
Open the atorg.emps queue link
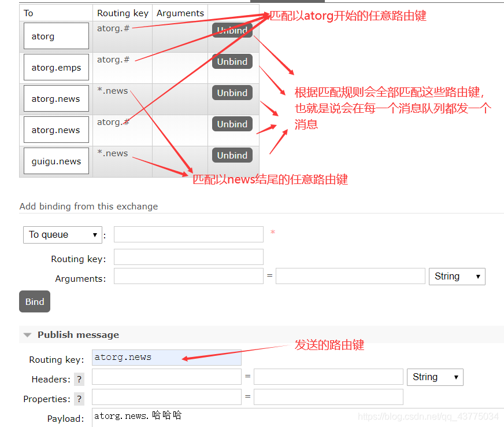pyautogui.click(x=56, y=68)
